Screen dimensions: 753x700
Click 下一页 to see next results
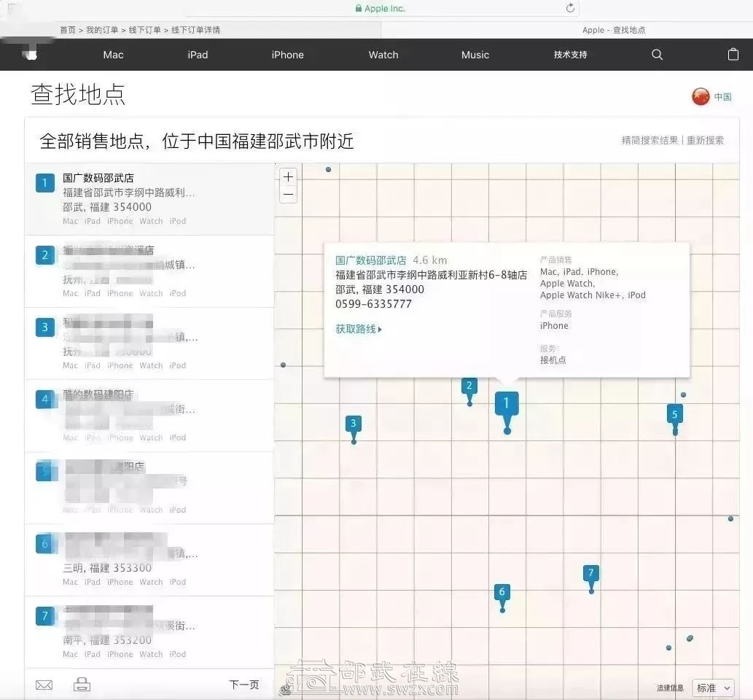tap(244, 685)
